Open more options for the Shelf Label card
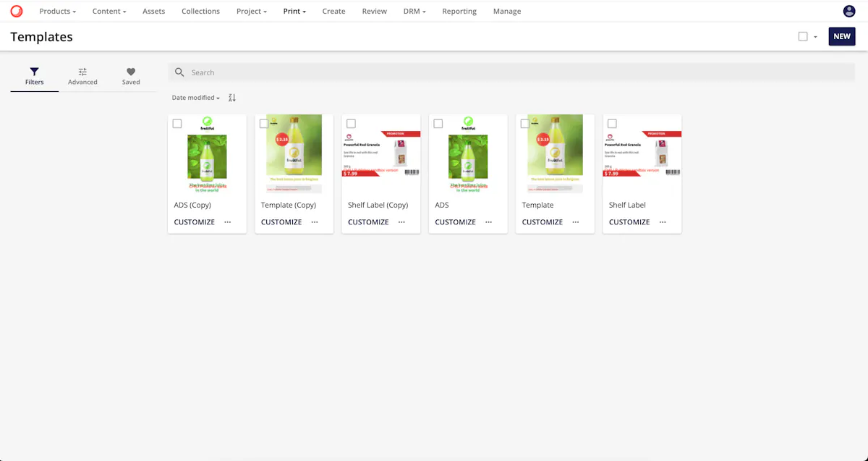The width and height of the screenshot is (868, 461). (x=663, y=222)
